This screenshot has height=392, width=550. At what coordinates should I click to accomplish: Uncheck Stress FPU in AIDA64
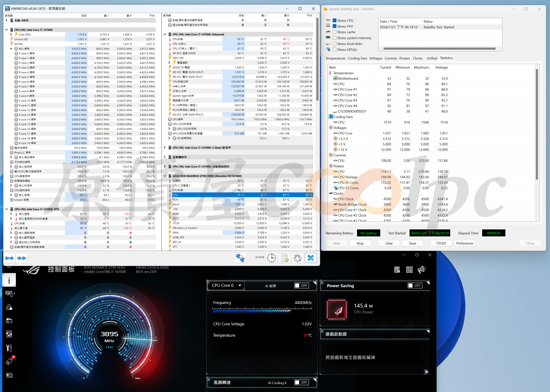click(x=335, y=26)
